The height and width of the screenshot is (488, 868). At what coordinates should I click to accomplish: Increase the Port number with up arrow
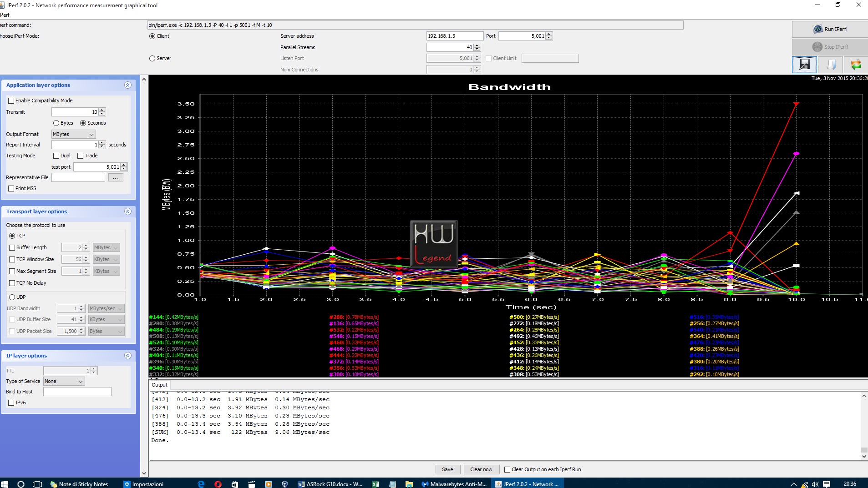coord(549,34)
